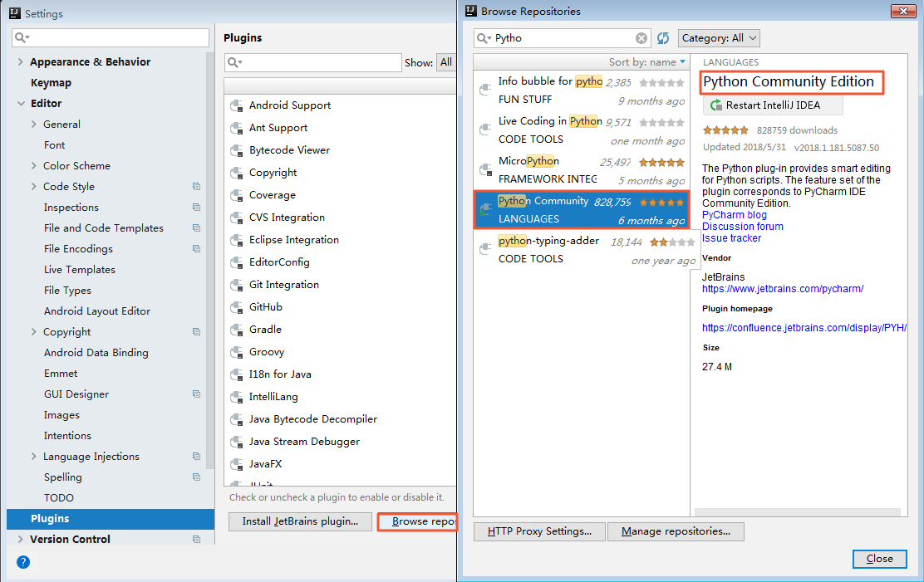
Task: Select the Python Community row in repository list
Action: (582, 210)
